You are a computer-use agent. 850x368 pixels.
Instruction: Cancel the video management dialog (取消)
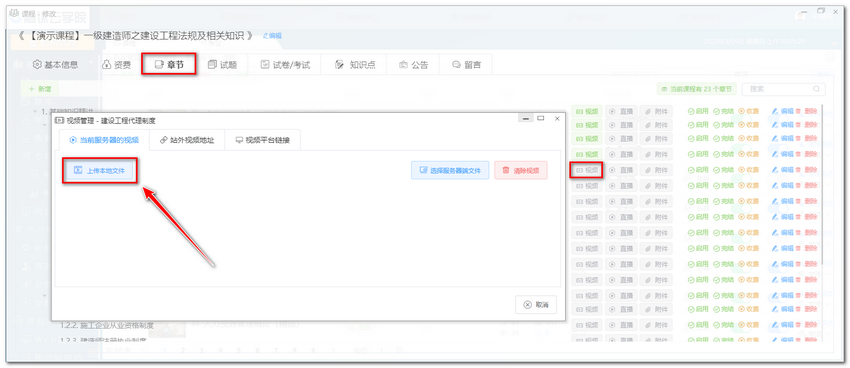pos(536,305)
